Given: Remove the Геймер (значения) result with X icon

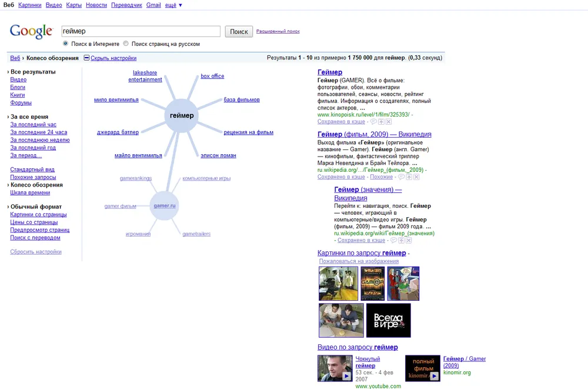Looking at the screenshot, I should coord(409,240).
